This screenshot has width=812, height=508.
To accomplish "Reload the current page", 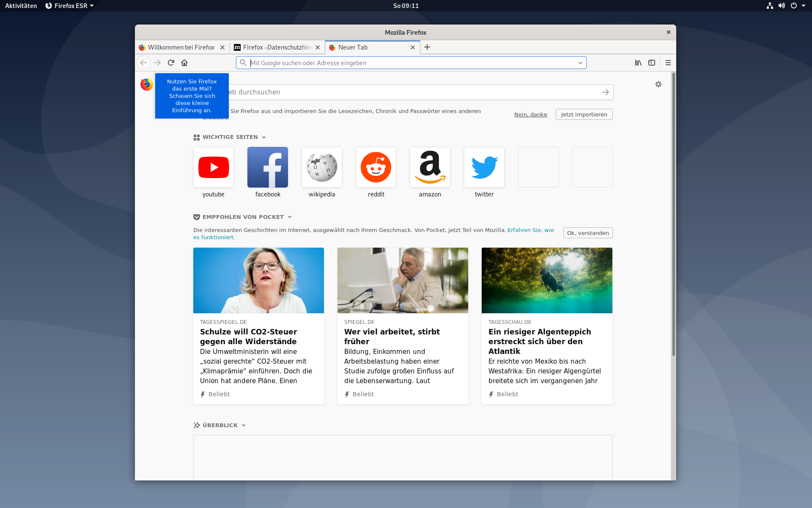I will [171, 63].
